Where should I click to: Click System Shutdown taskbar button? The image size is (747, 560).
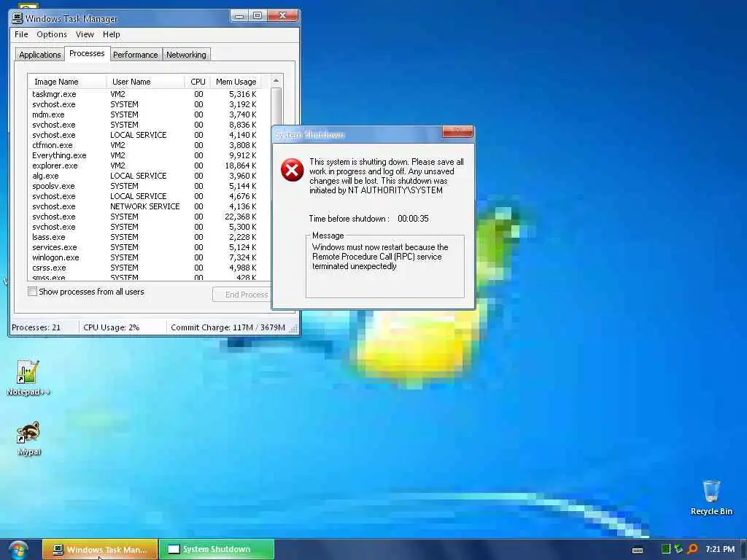click(217, 550)
